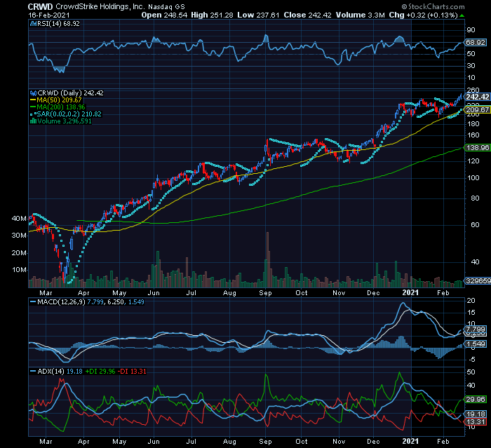Click the Close 242.42 header value

307,15
